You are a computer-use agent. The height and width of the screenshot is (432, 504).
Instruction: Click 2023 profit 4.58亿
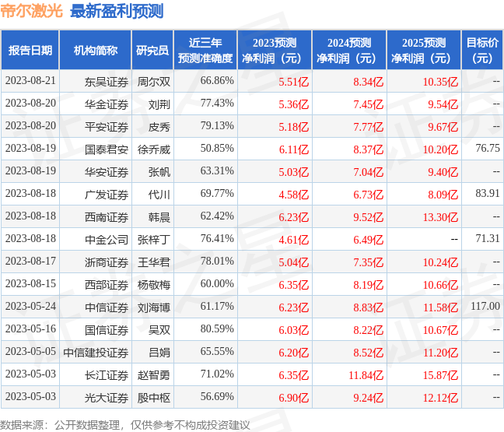pos(293,195)
